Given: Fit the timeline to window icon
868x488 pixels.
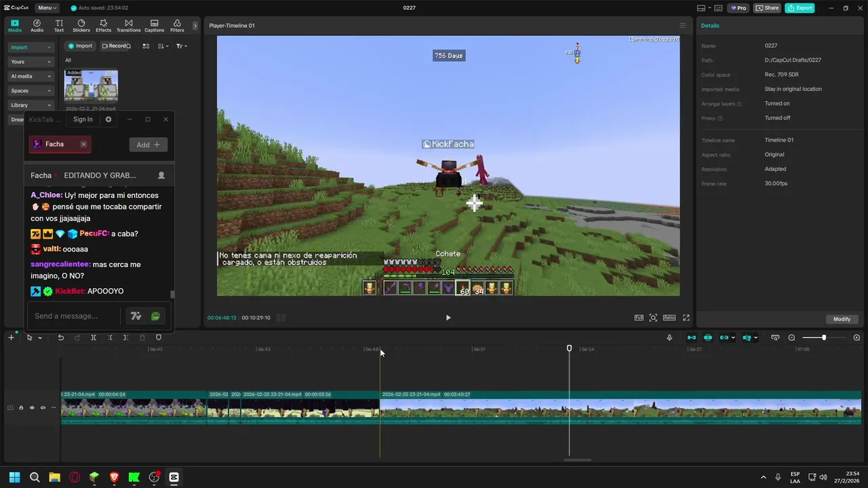Looking at the screenshot, I should click(775, 338).
